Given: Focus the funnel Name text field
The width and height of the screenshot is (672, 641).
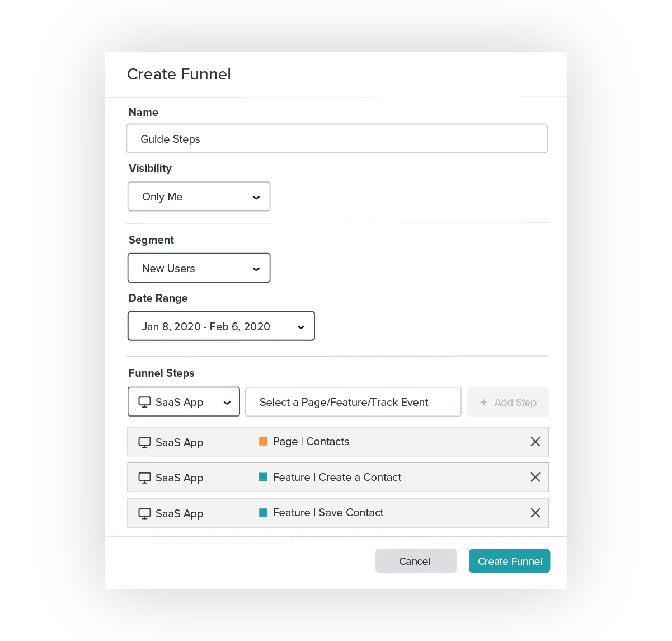Looking at the screenshot, I should 336,139.
